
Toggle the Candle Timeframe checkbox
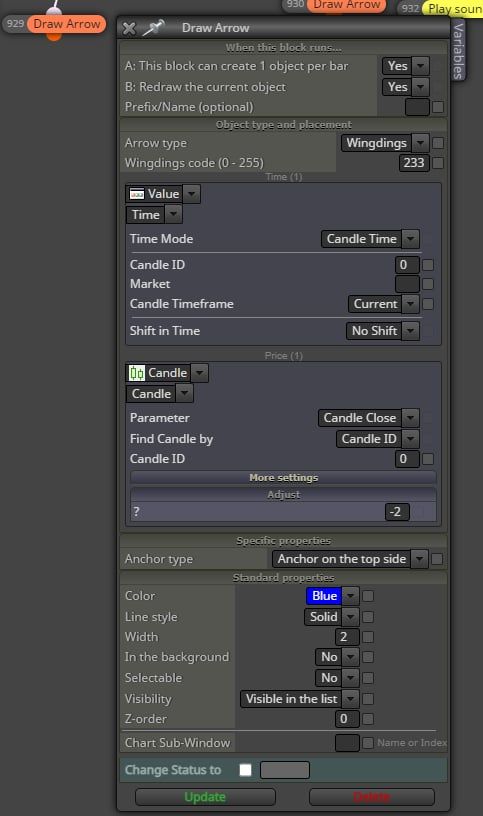coord(428,304)
